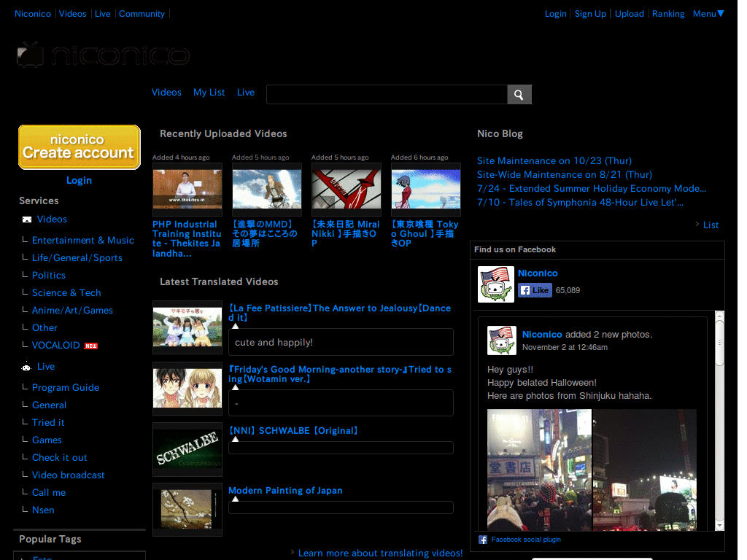Open Modern Painting of Japan title link
The width and height of the screenshot is (747, 560).
coord(285,491)
